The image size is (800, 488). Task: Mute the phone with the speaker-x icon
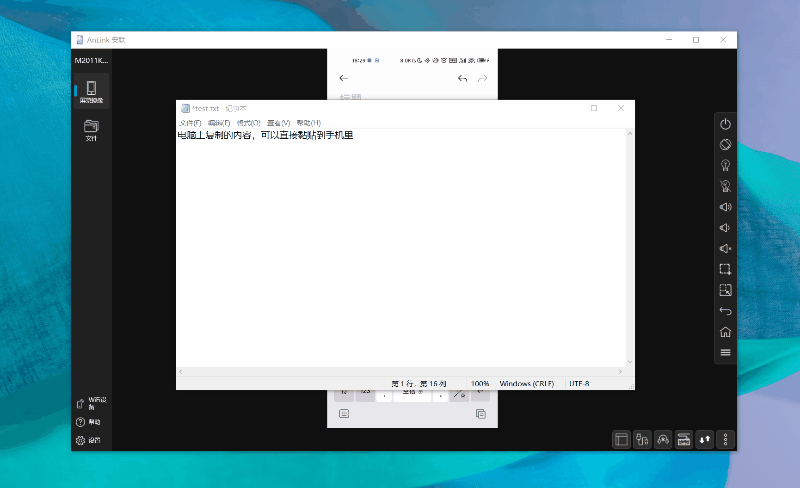click(725, 249)
